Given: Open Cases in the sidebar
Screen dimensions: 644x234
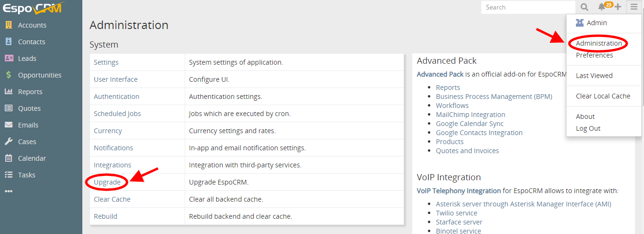Looking at the screenshot, I should (x=27, y=142).
